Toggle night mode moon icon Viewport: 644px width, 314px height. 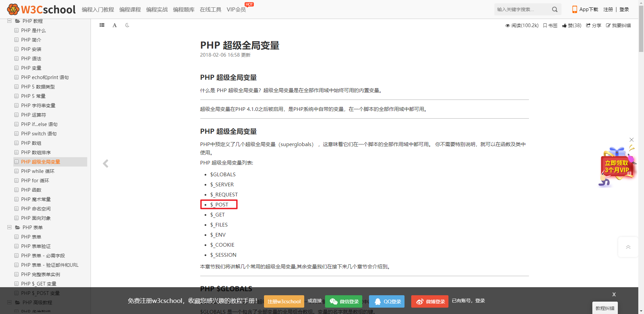click(x=127, y=25)
